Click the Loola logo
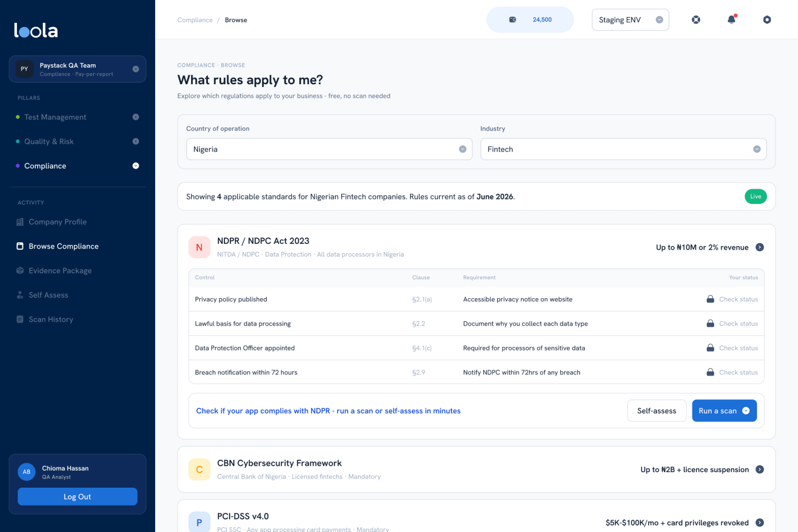The height and width of the screenshot is (532, 798). tap(36, 30)
